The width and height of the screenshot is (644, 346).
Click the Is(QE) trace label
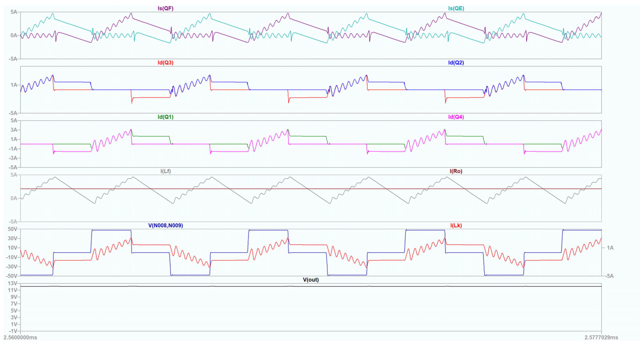[456, 8]
